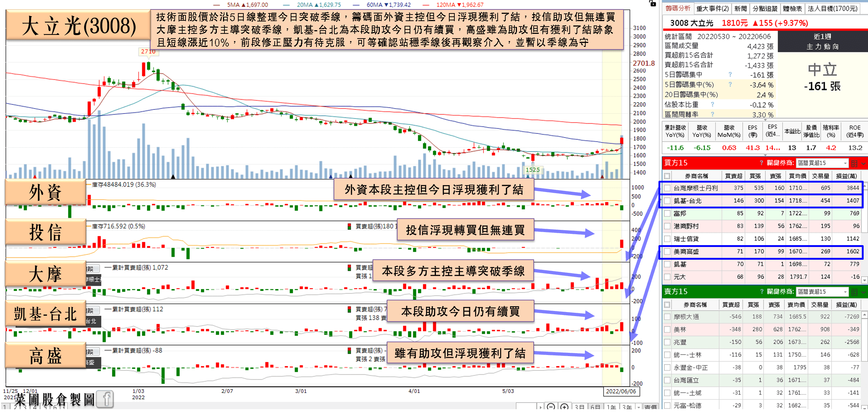Click the lock icon above the price axis
This screenshot has width=868, height=419.
click(x=653, y=3)
